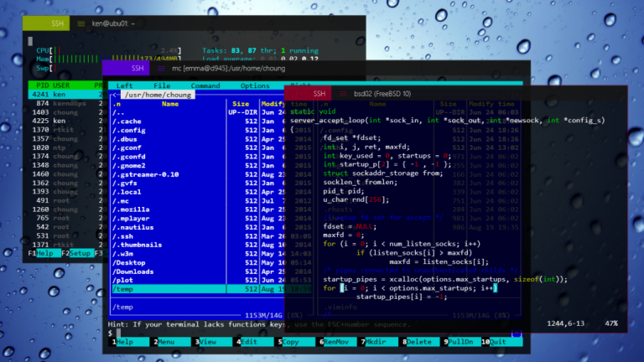Open the Left menu in Midnight Commander
644x362 pixels.
point(124,85)
